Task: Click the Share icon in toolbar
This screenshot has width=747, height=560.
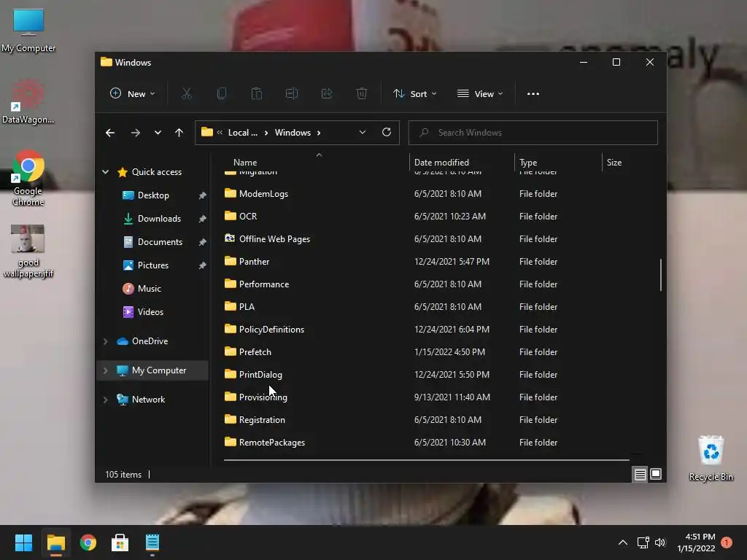Action: coord(327,94)
